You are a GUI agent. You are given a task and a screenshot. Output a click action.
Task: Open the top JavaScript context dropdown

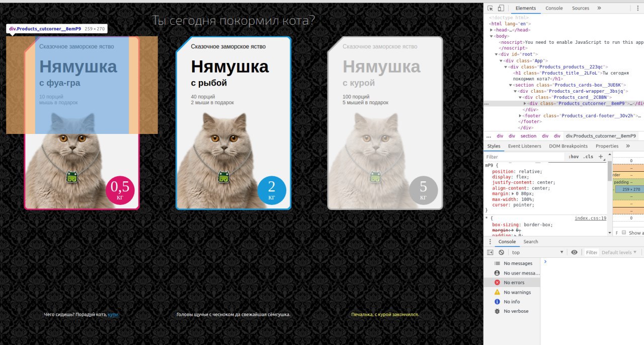pyautogui.click(x=538, y=252)
